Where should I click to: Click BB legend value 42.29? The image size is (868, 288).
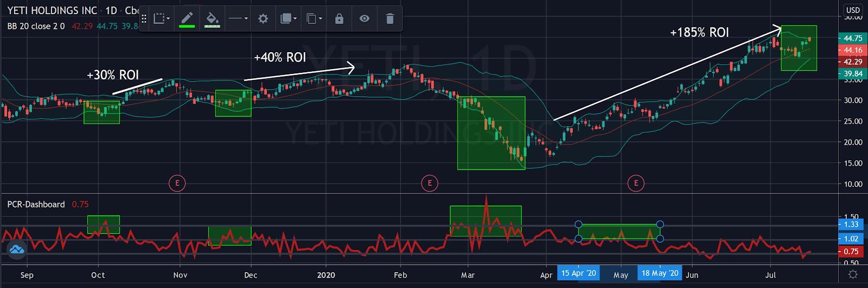[x=82, y=26]
